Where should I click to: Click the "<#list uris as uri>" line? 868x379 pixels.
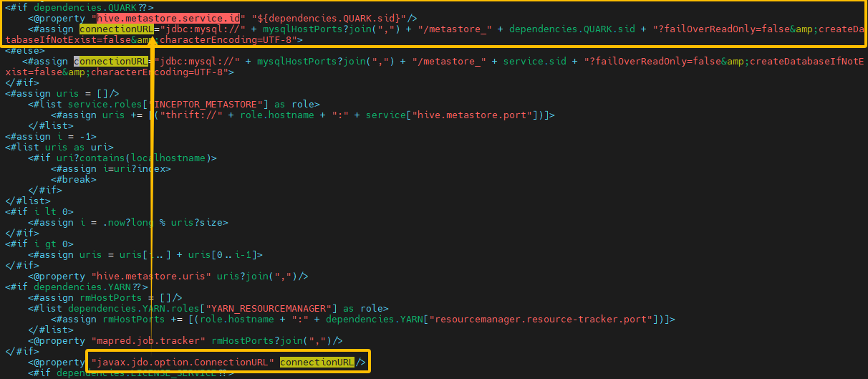[59, 148]
